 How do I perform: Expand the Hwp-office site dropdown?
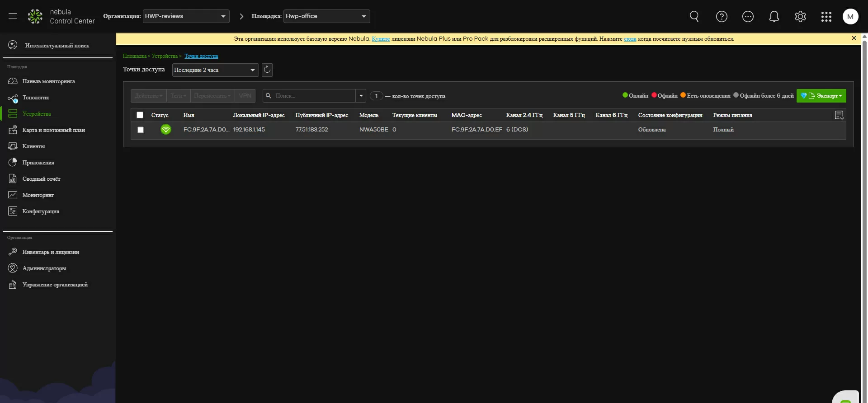pos(326,16)
